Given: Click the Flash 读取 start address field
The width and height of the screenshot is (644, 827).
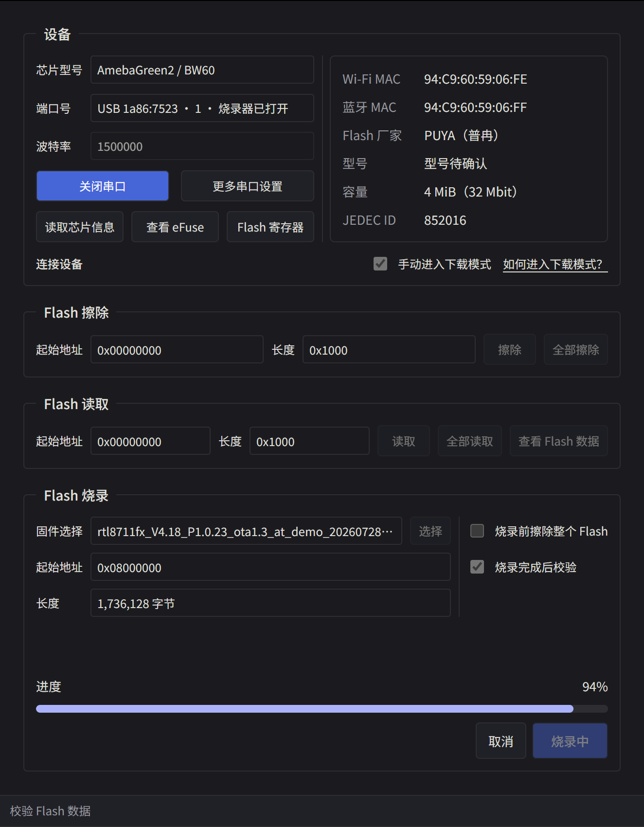Looking at the screenshot, I should click(x=151, y=441).
